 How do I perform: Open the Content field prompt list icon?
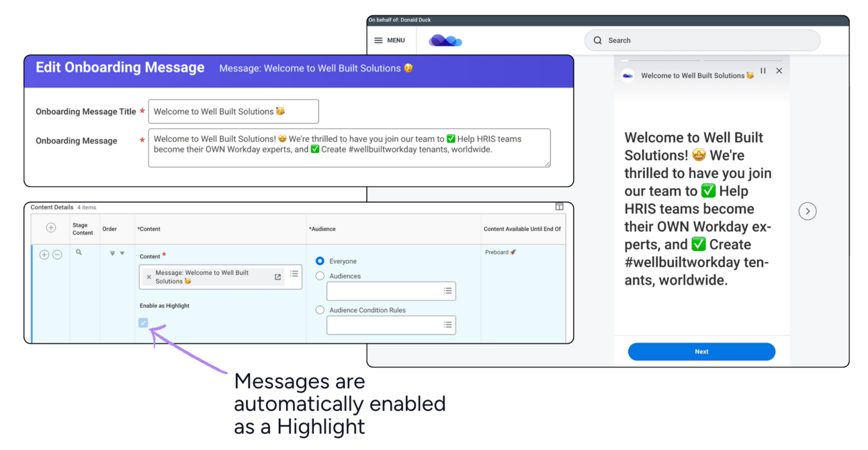[x=294, y=273]
